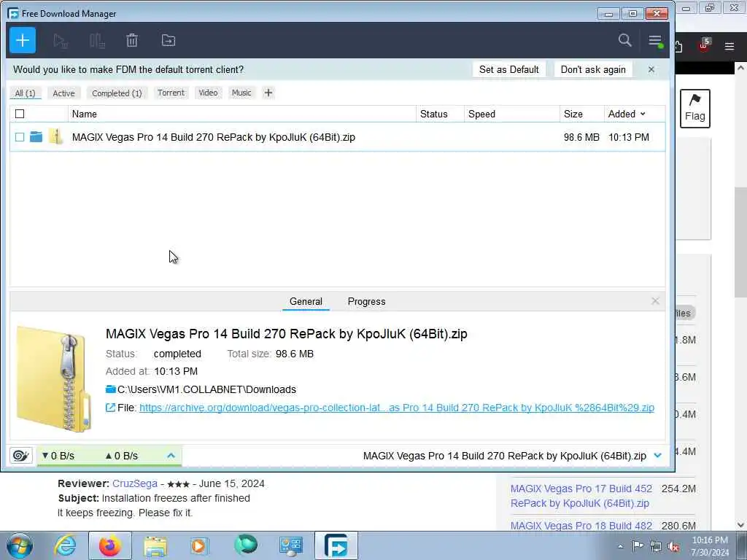The width and height of the screenshot is (747, 560).
Task: Expand the speed panel chevron
Action: 171,456
